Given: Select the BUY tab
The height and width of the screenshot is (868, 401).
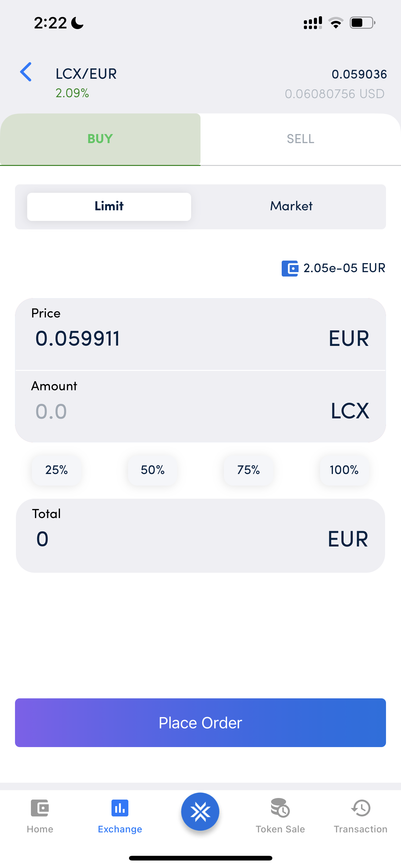Looking at the screenshot, I should [100, 139].
